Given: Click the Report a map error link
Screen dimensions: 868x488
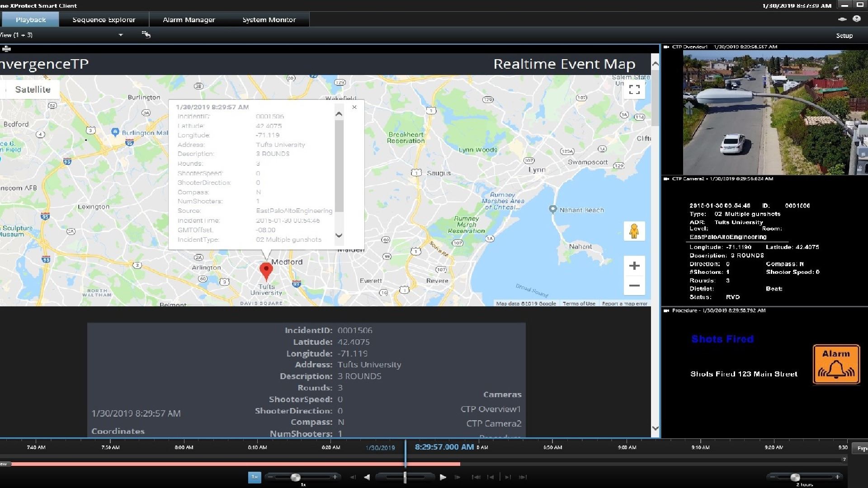Looking at the screenshot, I should [624, 304].
